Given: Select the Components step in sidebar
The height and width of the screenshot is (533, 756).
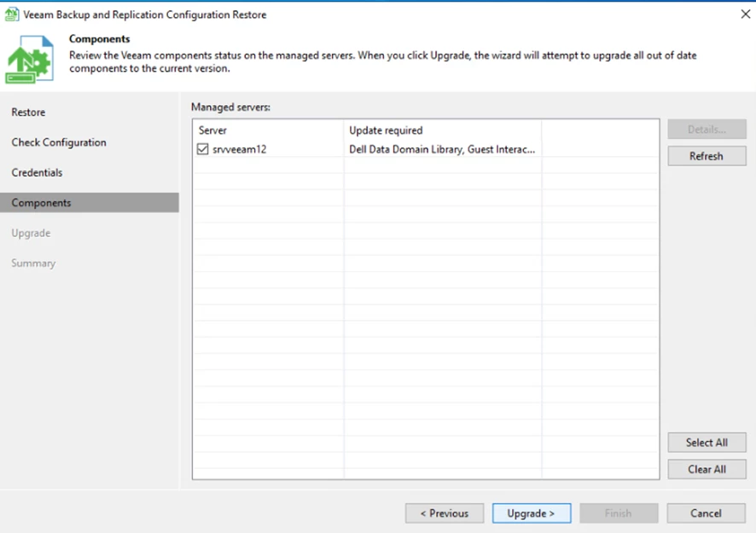Looking at the screenshot, I should pyautogui.click(x=90, y=203).
